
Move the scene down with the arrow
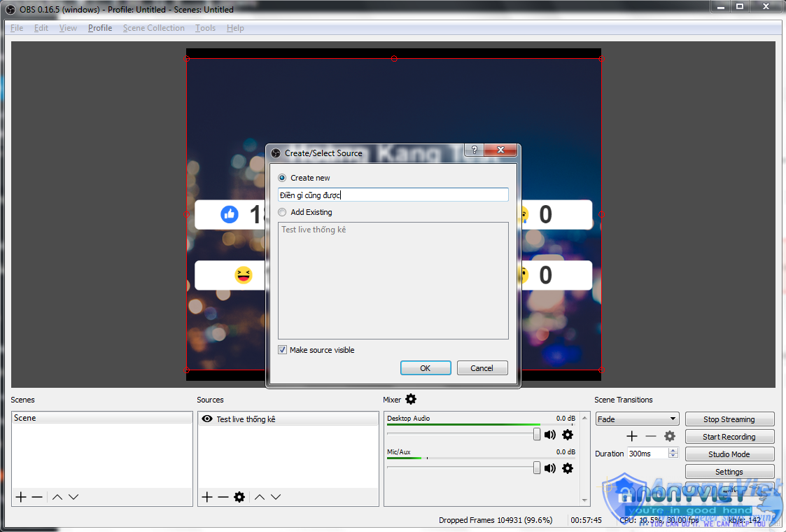[x=73, y=497]
